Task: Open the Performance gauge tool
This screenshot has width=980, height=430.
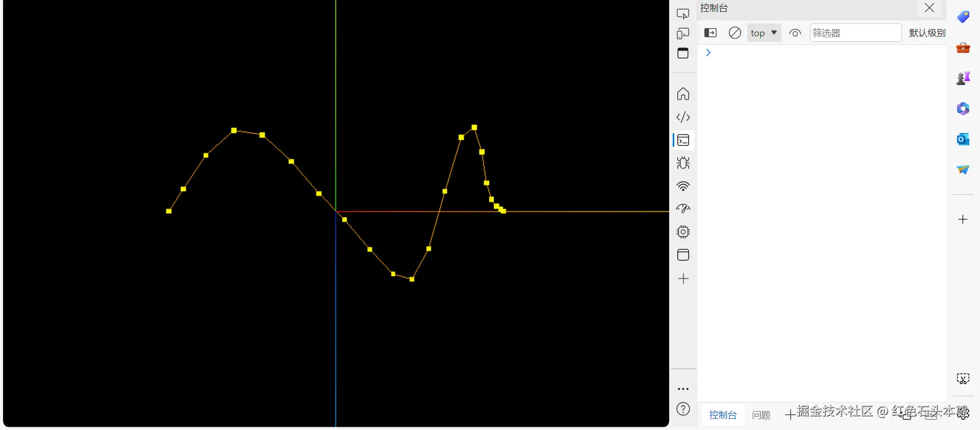Action: click(683, 209)
